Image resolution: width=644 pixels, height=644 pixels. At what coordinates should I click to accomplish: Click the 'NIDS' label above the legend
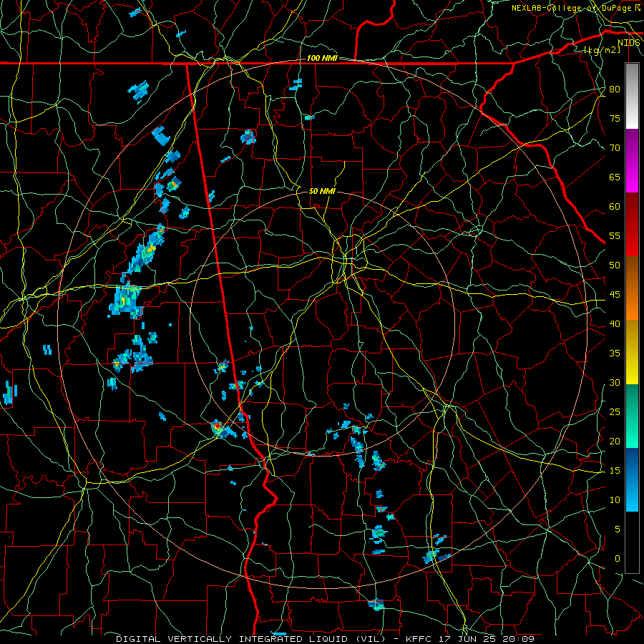point(629,43)
